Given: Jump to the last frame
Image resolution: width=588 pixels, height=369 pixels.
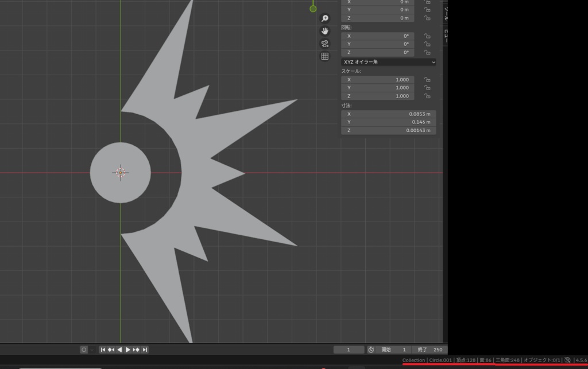Looking at the screenshot, I should 145,349.
